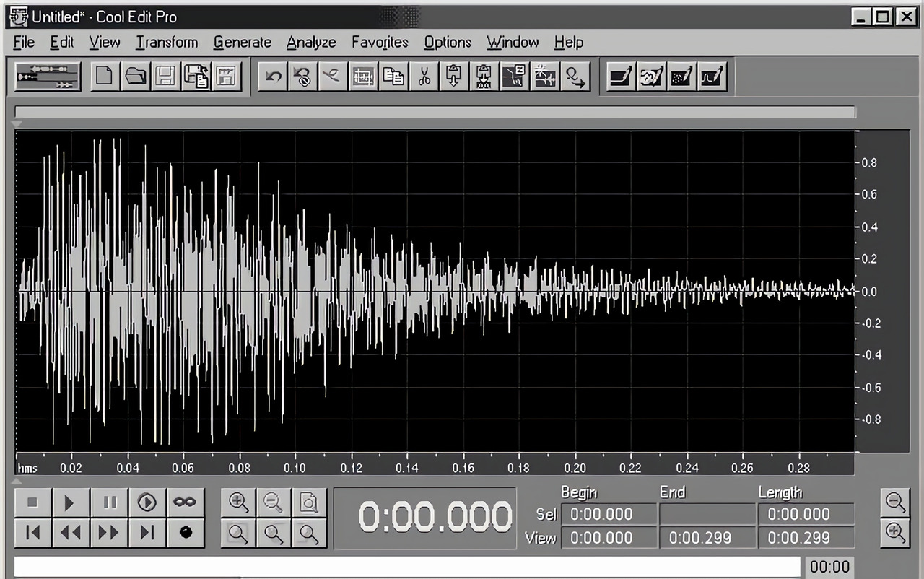Click the View End field showing 0:00.299
Viewport: 924px width, 579px height.
pos(707,538)
